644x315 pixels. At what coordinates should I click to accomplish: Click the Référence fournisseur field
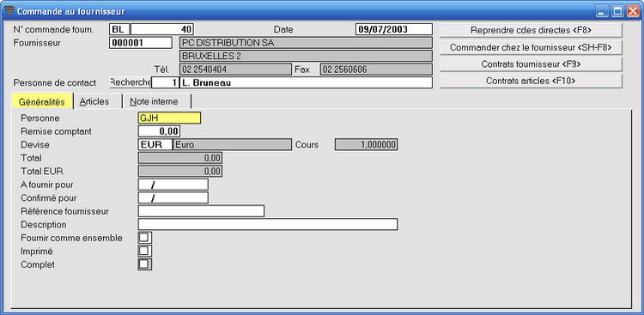pos(201,211)
